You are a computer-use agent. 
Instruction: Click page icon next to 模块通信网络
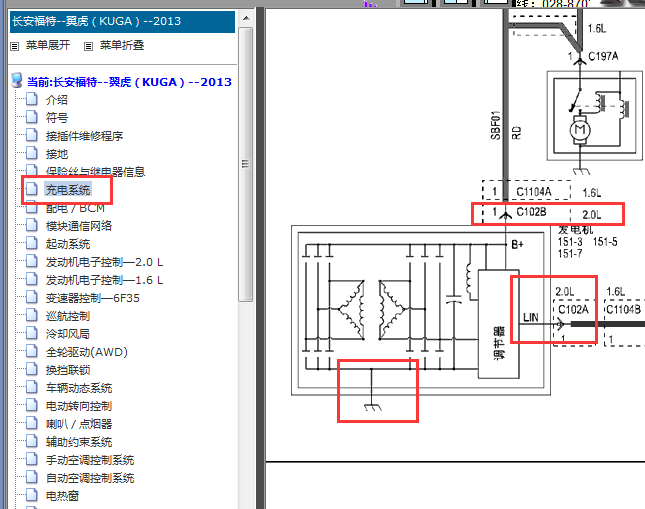32,225
